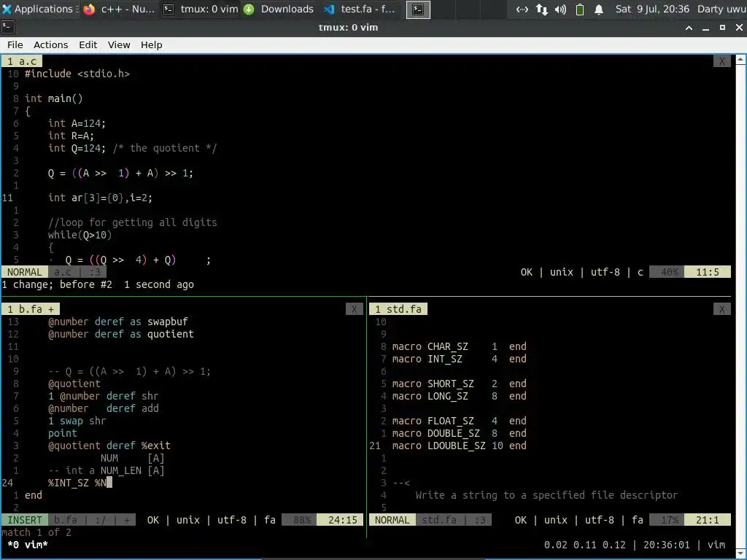Viewport: 747px width, 560px height.
Task: Open the volume speaker tray icon
Action: pos(560,9)
